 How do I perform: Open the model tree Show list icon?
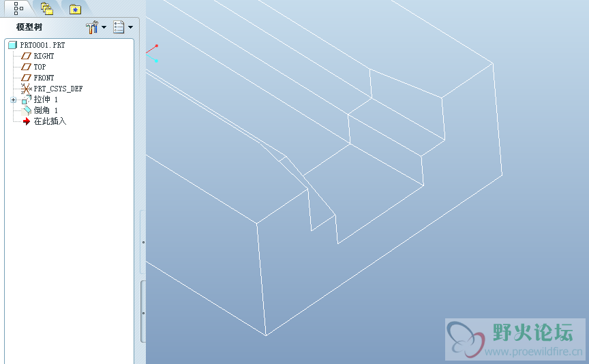tap(119, 27)
